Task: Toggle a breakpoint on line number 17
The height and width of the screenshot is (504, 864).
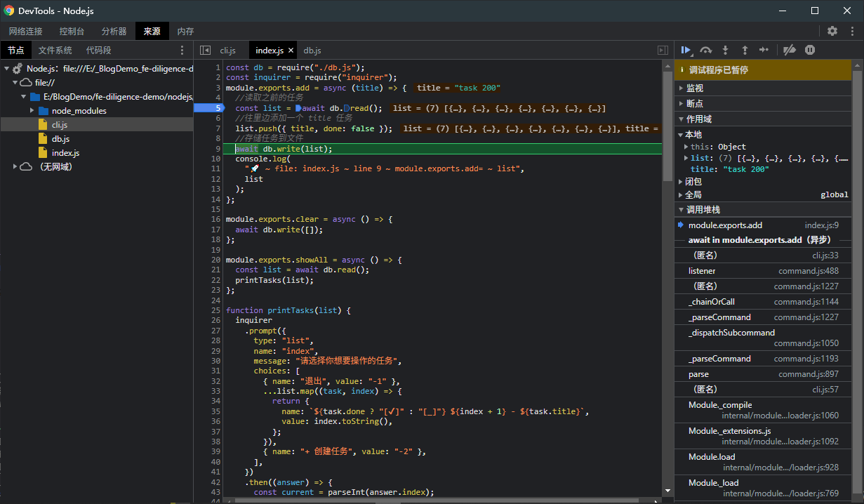Action: point(216,230)
